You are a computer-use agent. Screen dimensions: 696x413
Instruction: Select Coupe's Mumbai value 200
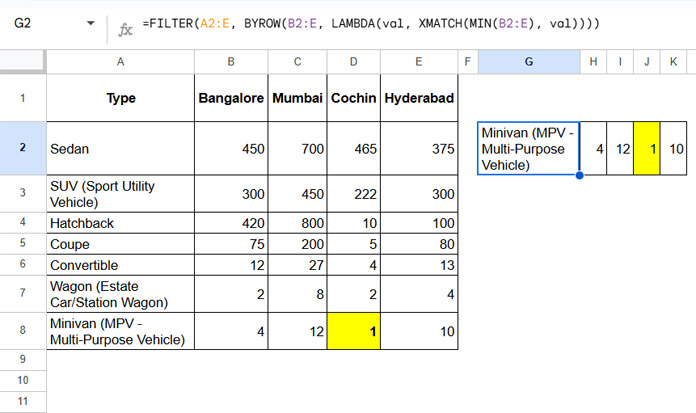coord(297,243)
